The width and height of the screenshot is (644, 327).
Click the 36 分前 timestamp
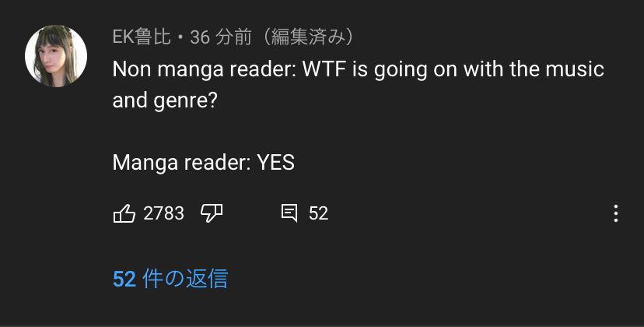pyautogui.click(x=221, y=37)
